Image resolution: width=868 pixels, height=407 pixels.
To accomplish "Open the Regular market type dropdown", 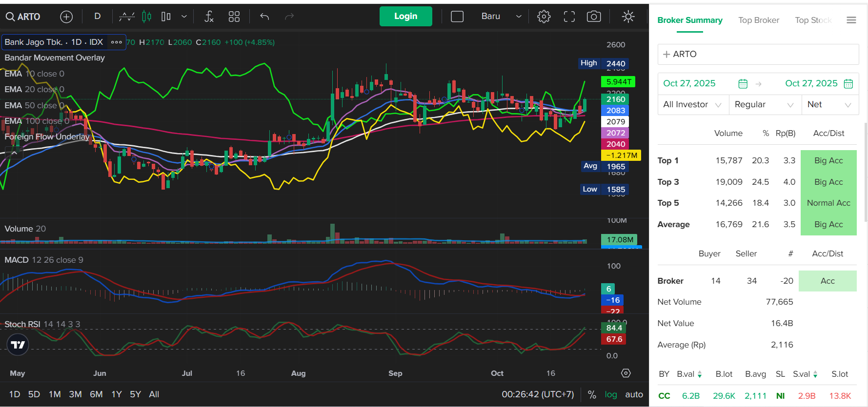I will (x=764, y=105).
